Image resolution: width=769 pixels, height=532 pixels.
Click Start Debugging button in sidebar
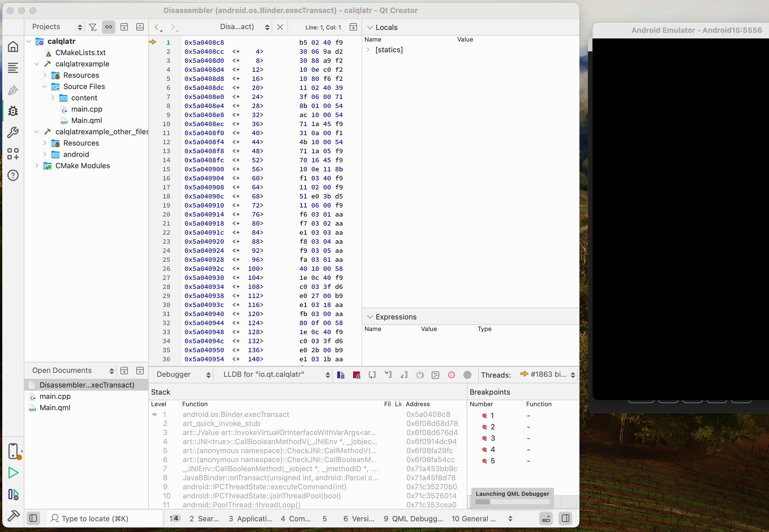click(x=13, y=494)
